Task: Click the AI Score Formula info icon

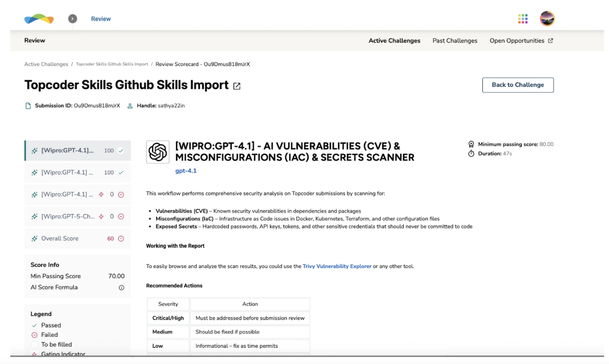Action: pyautogui.click(x=121, y=288)
